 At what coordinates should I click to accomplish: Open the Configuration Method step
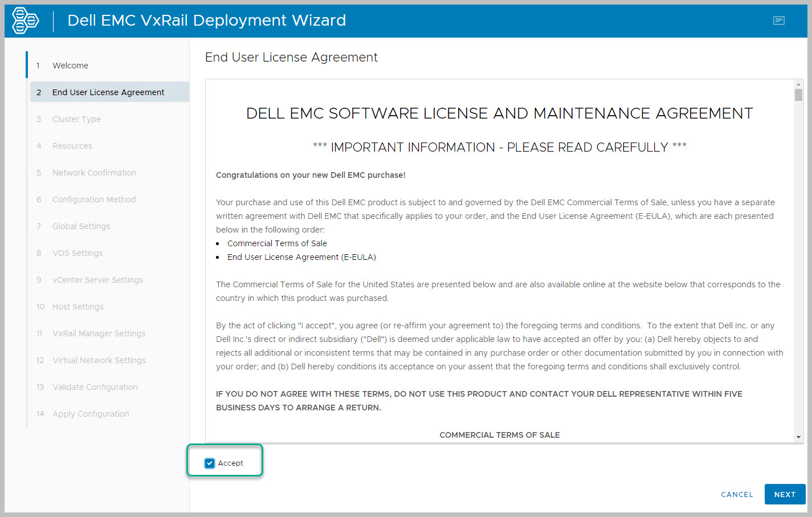click(93, 200)
